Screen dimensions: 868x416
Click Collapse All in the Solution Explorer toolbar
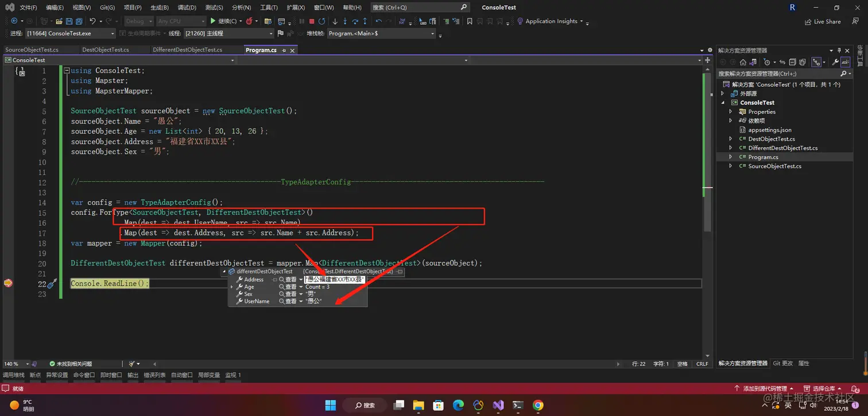click(x=793, y=62)
